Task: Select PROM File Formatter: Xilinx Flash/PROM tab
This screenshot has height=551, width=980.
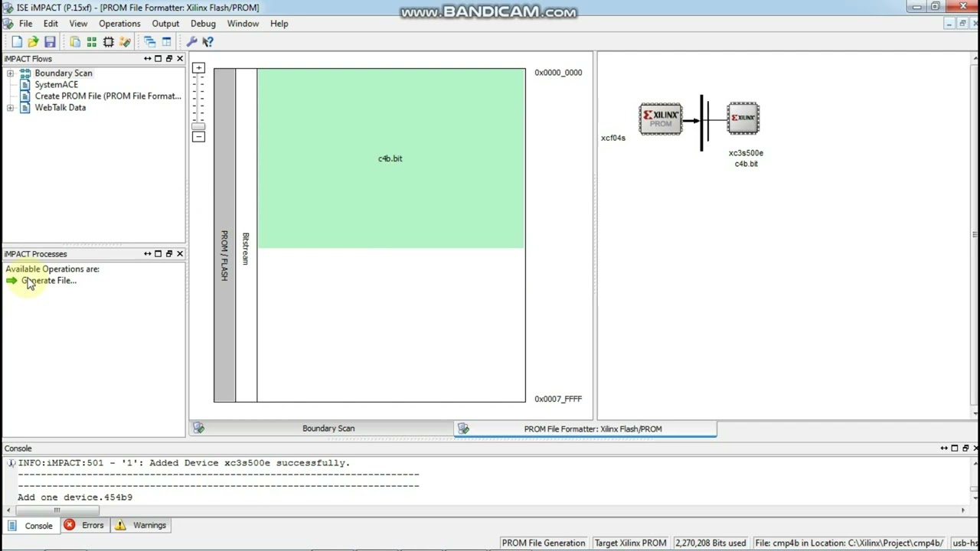Action: (586, 429)
